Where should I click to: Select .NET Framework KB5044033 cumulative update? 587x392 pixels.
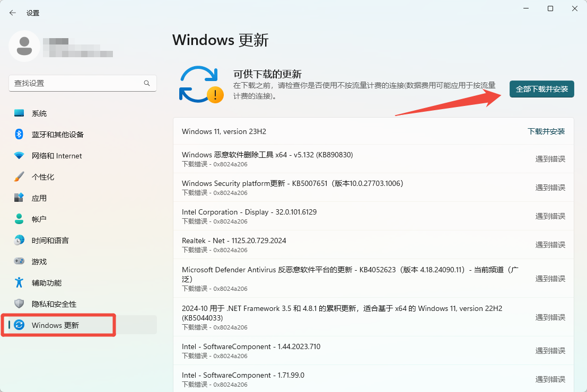[373, 317]
